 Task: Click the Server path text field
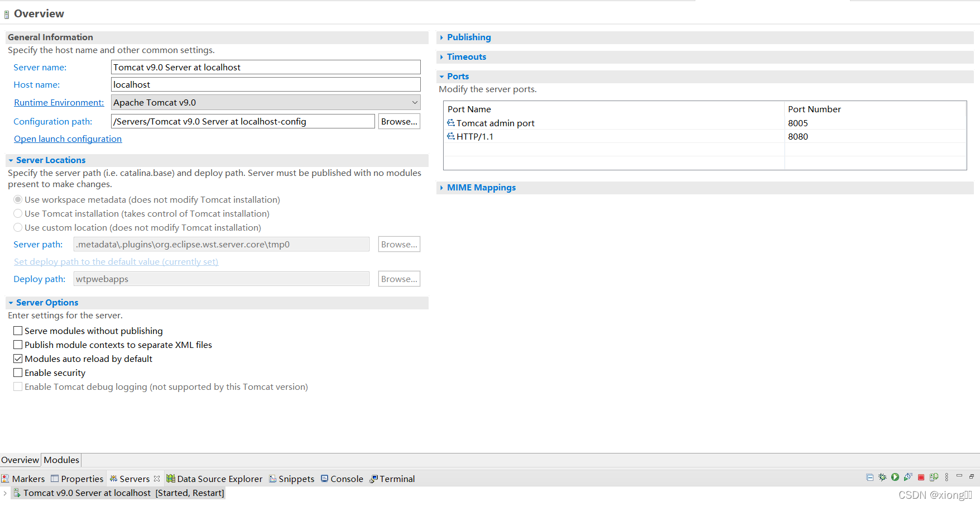pos(222,244)
